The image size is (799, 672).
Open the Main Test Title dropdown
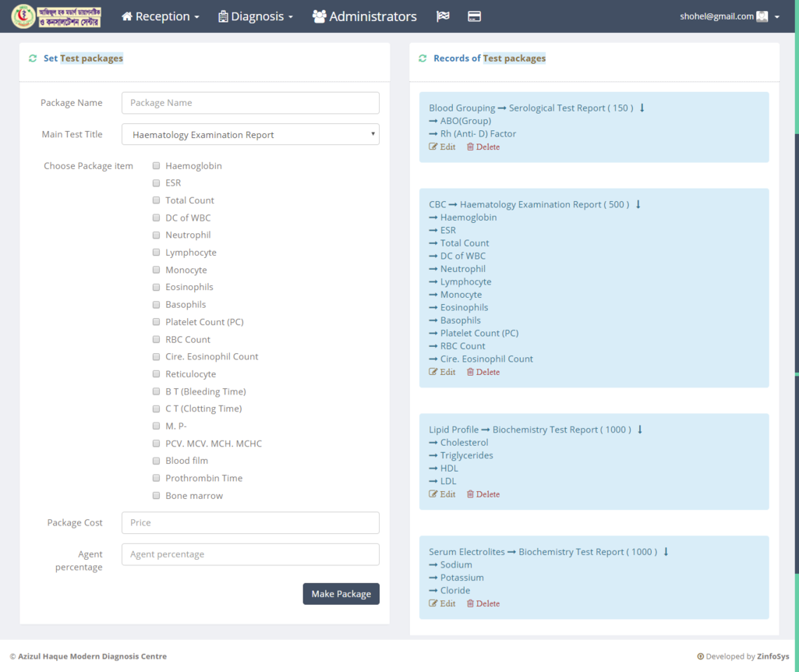pos(250,134)
